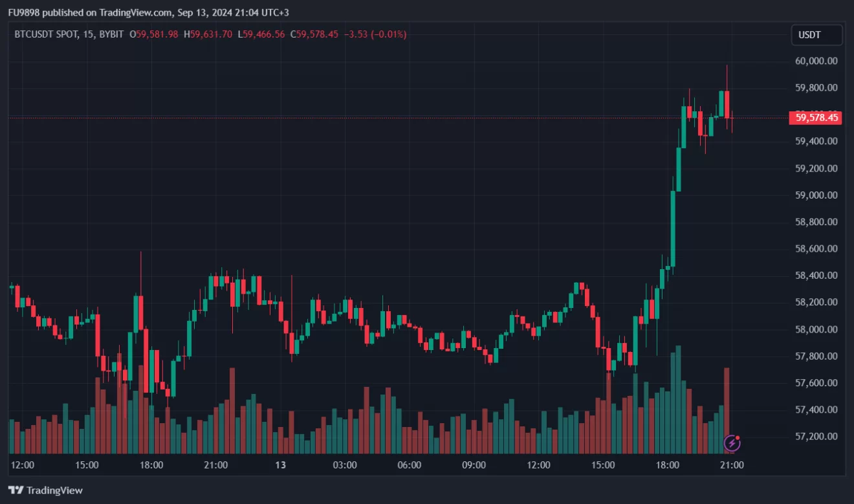Click the 57,200.00 price axis label

[816, 436]
